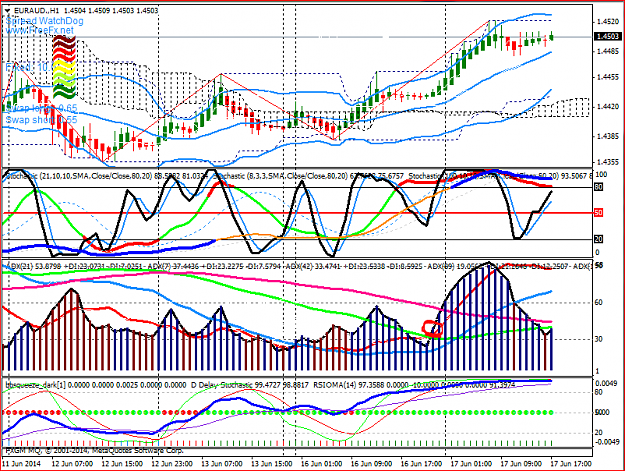This screenshot has height=471, width=625.
Task: Select the ADX(21) 53.8798 indicator label
Action: (33, 266)
